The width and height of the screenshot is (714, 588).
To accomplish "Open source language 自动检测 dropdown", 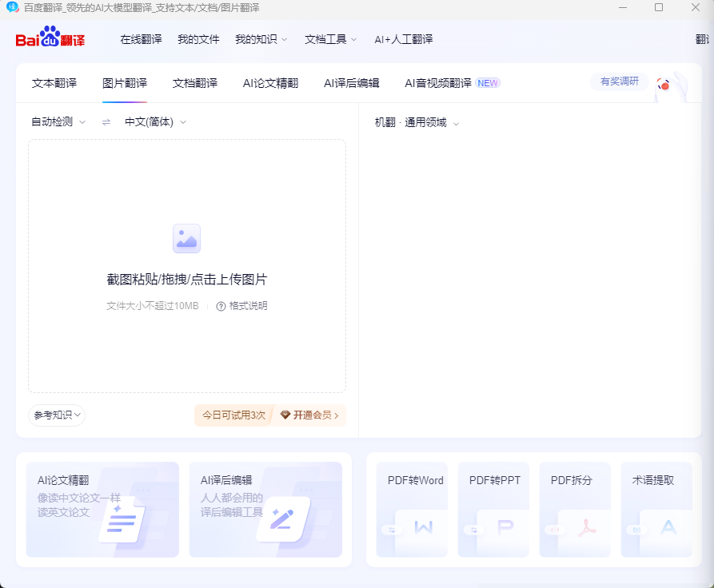I will [58, 122].
